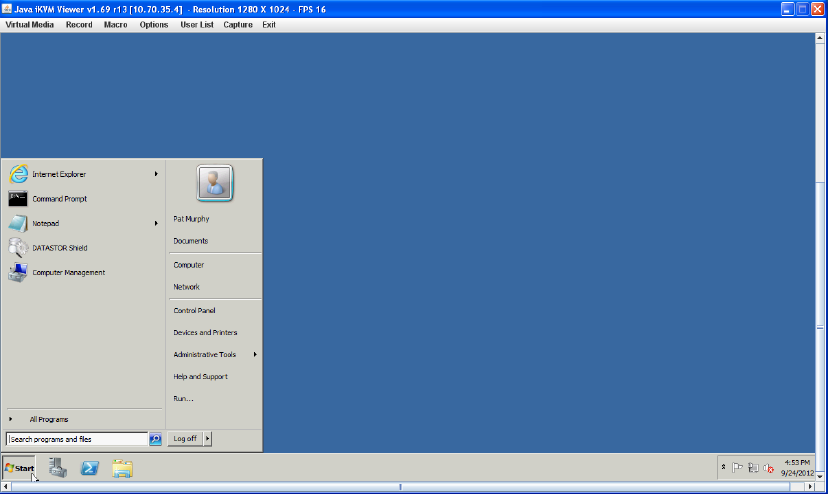This screenshot has width=828, height=494.
Task: Click the Action Center flag tray icon
Action: coord(738,468)
